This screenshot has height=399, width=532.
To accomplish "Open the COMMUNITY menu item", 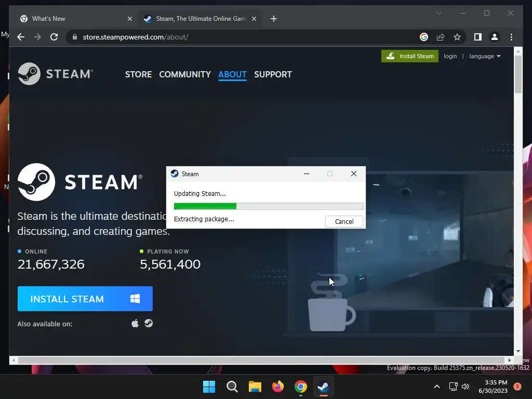I will point(185,74).
